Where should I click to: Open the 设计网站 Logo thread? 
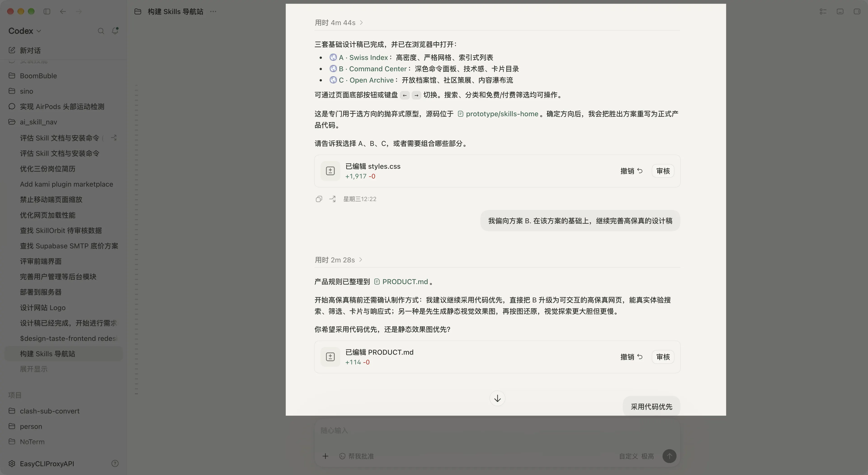pyautogui.click(x=64, y=307)
